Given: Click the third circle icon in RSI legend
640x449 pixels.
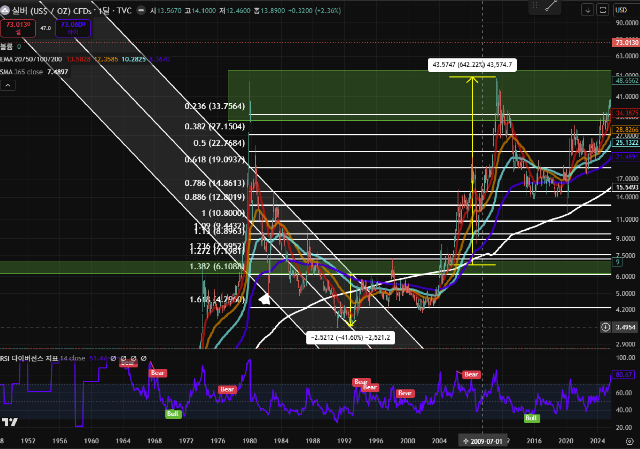Looking at the screenshot, I should click(x=133, y=358).
